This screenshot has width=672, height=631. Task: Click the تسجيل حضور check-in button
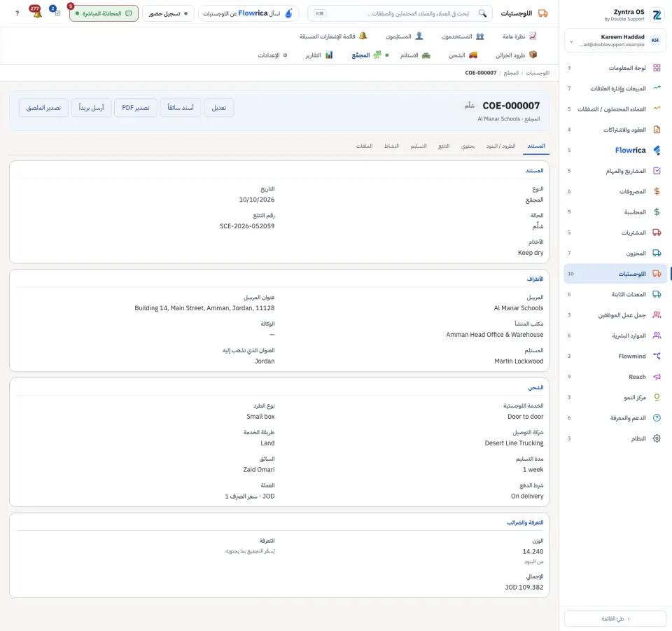[168, 13]
